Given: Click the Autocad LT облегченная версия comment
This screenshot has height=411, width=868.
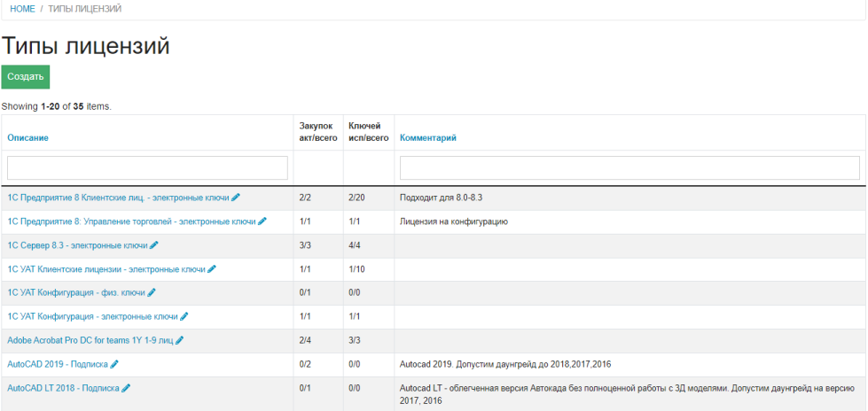Looking at the screenshot, I should 629,394.
